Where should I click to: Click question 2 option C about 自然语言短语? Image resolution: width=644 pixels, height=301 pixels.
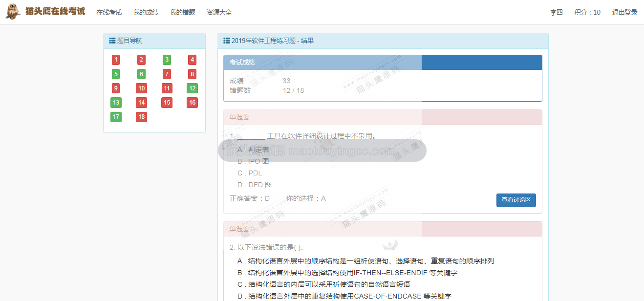pyautogui.click(x=323, y=284)
